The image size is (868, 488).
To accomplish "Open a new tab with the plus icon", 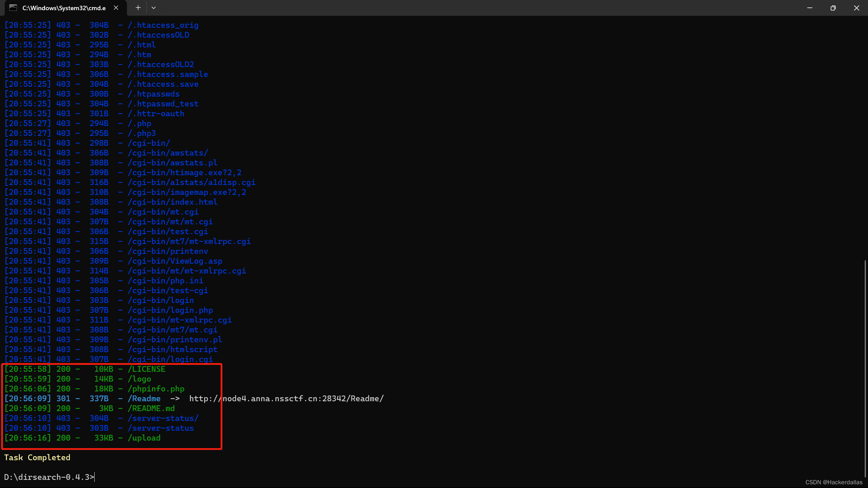I will 138,7.
